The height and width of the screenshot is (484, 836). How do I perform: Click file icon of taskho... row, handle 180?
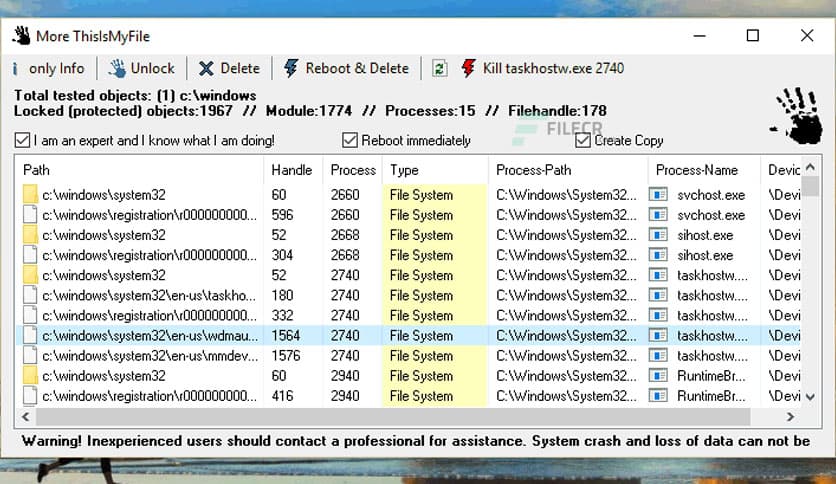[30, 295]
